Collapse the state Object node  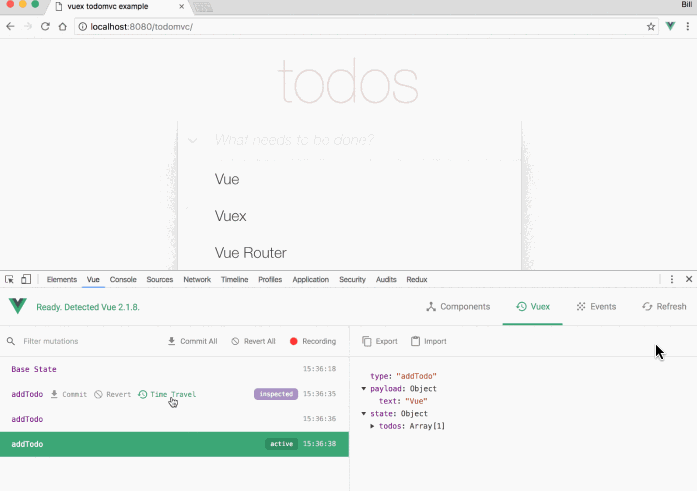pyautogui.click(x=364, y=414)
